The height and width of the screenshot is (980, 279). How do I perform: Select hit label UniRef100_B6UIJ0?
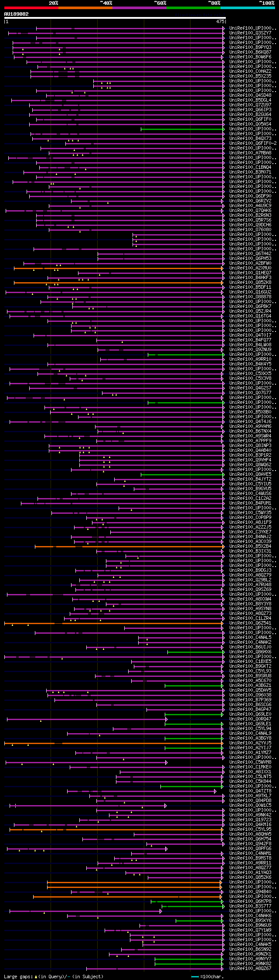point(250,647)
